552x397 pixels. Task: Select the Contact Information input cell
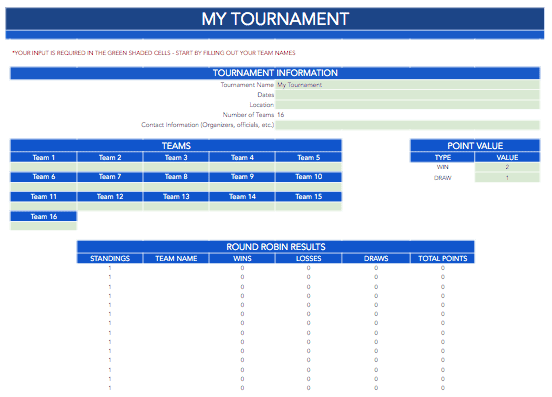pyautogui.click(x=407, y=125)
